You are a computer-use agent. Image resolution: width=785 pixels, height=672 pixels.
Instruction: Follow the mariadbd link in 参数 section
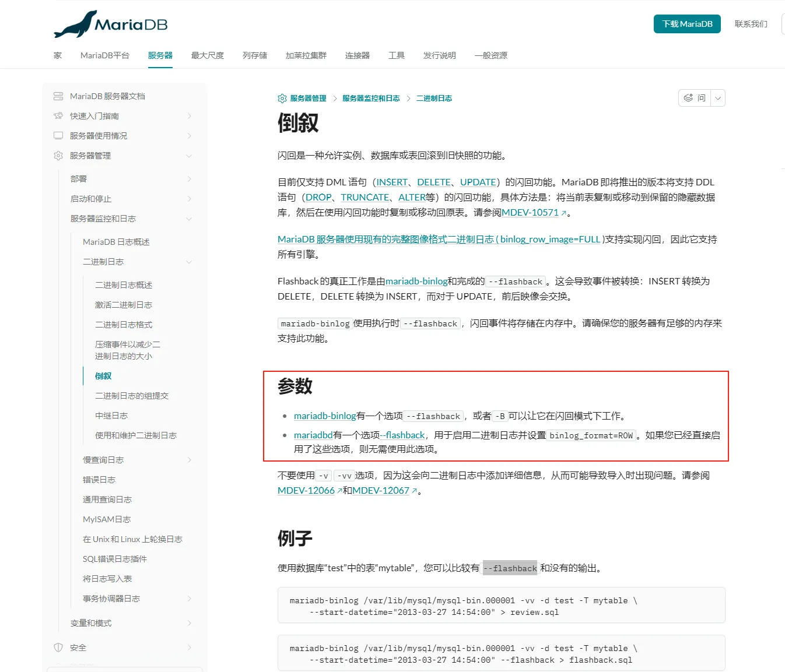[x=313, y=435]
